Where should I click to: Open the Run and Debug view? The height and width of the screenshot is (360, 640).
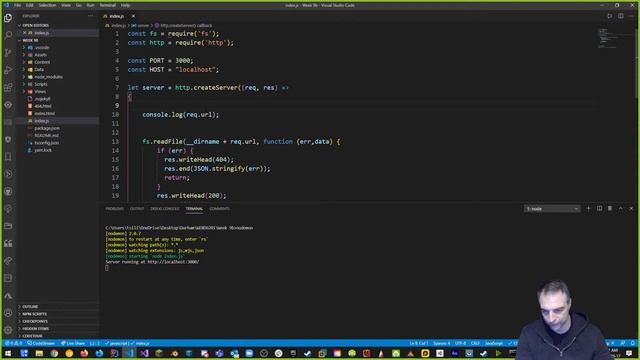pos(8,70)
